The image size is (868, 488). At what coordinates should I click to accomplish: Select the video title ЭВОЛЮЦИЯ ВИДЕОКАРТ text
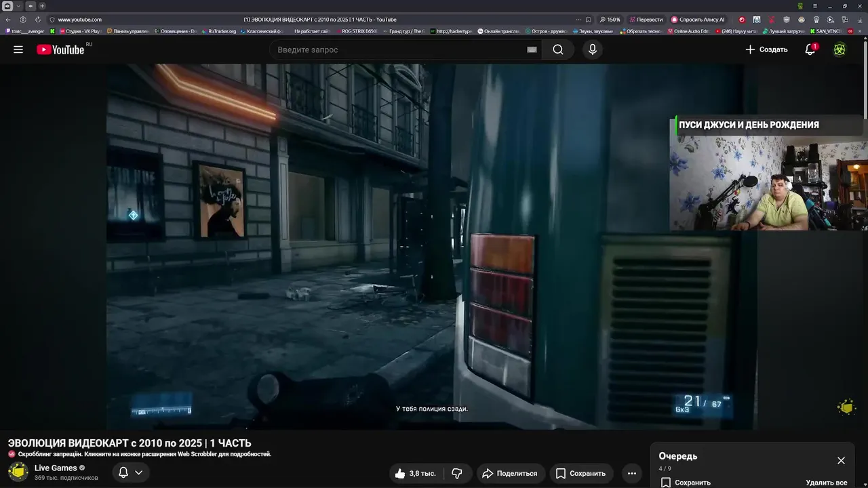tap(130, 443)
